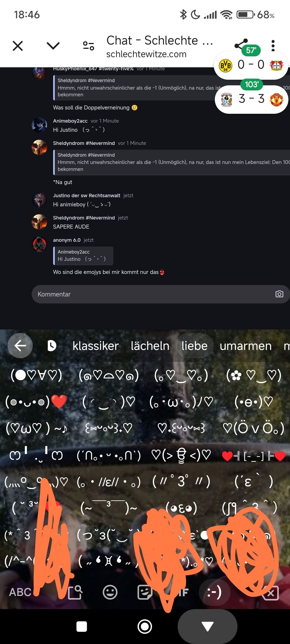Viewport: 290px width, 644px height.
Task: Select the kaomoji :-) keyboard mode
Action: click(214, 592)
